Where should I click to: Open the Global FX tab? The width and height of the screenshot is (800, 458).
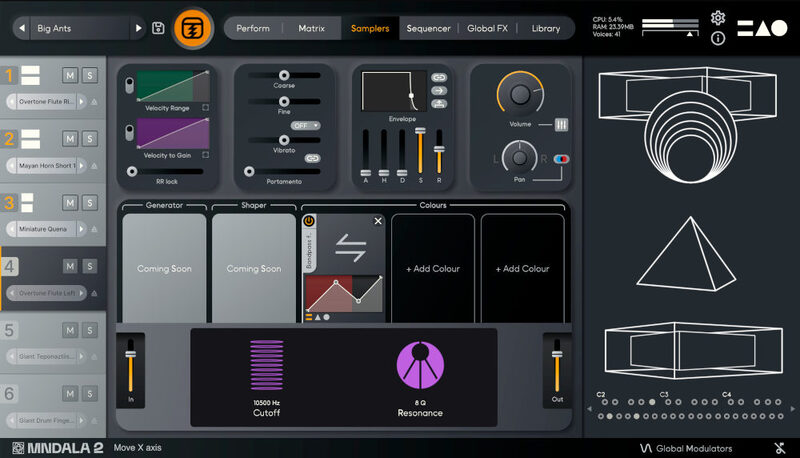click(487, 29)
